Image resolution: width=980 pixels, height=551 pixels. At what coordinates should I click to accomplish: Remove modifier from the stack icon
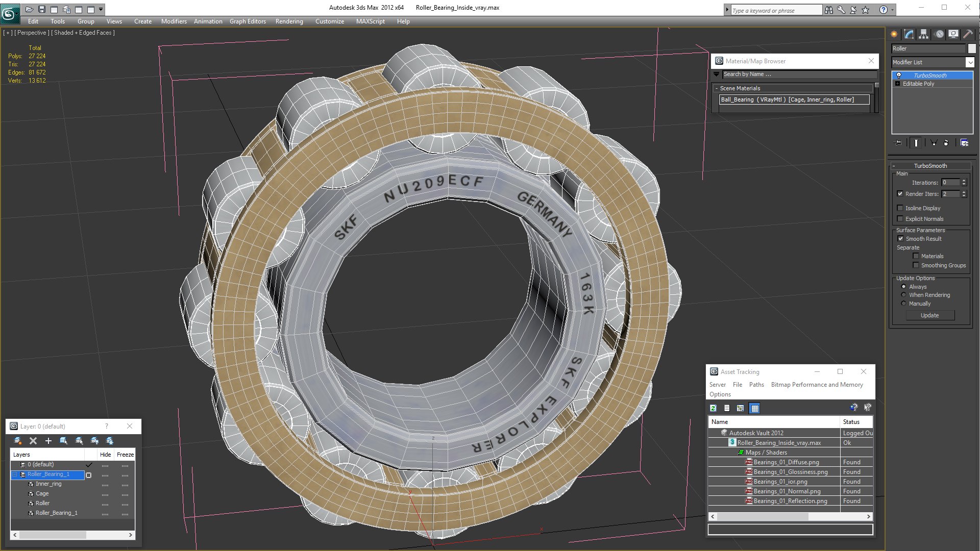(x=946, y=143)
